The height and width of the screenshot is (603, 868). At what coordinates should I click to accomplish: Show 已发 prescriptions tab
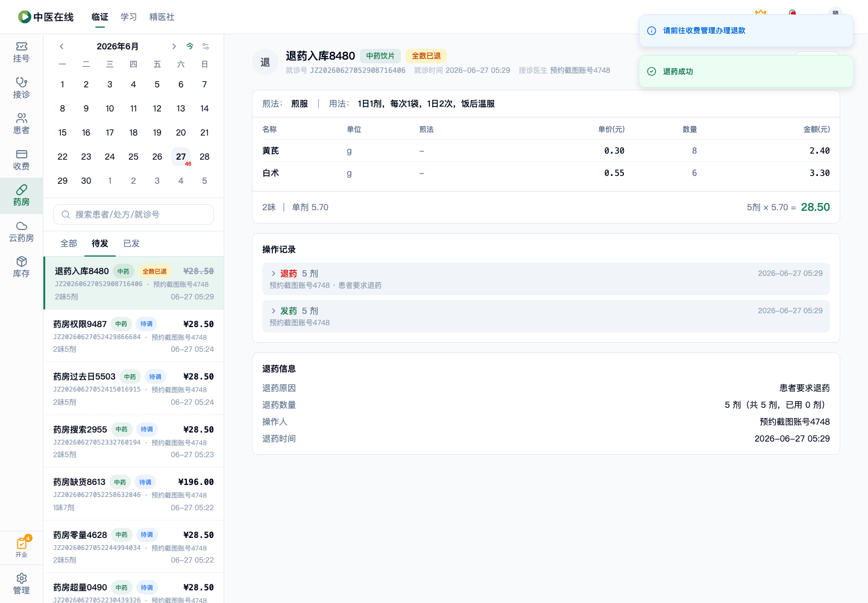131,243
